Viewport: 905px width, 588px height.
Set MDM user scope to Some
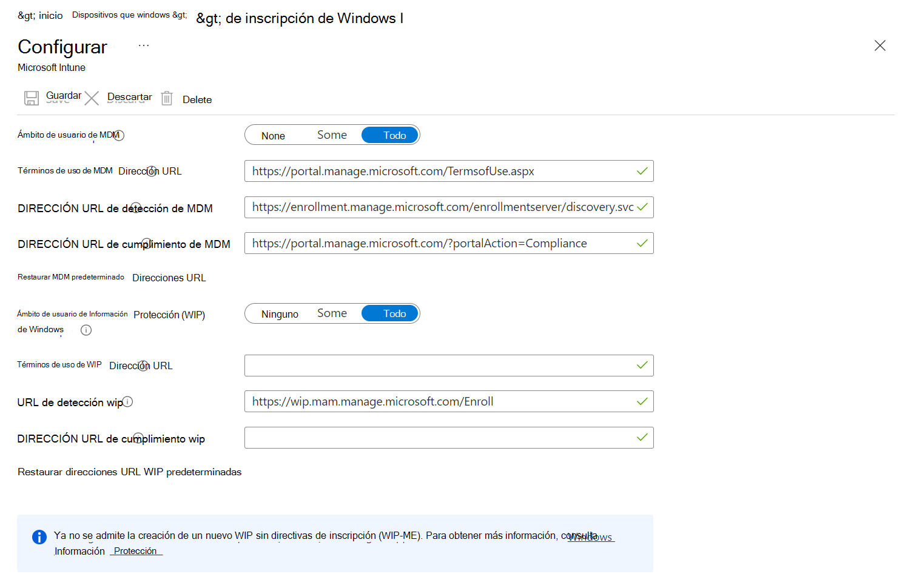click(x=332, y=135)
